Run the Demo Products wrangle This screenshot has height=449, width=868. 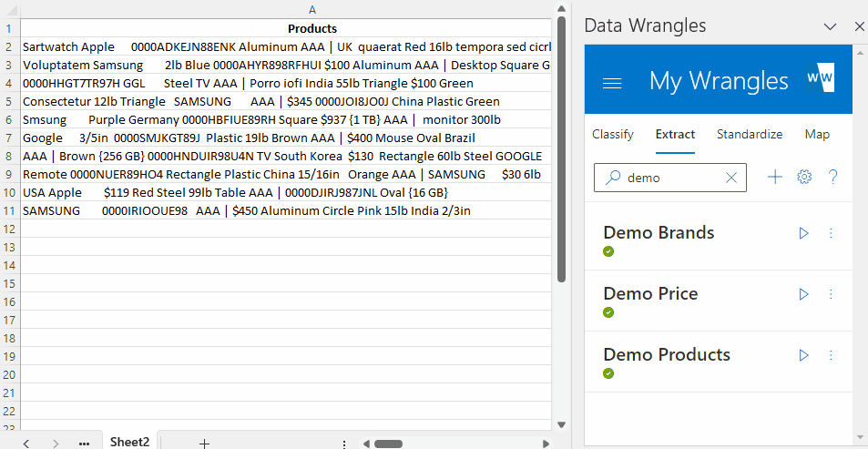click(x=803, y=355)
